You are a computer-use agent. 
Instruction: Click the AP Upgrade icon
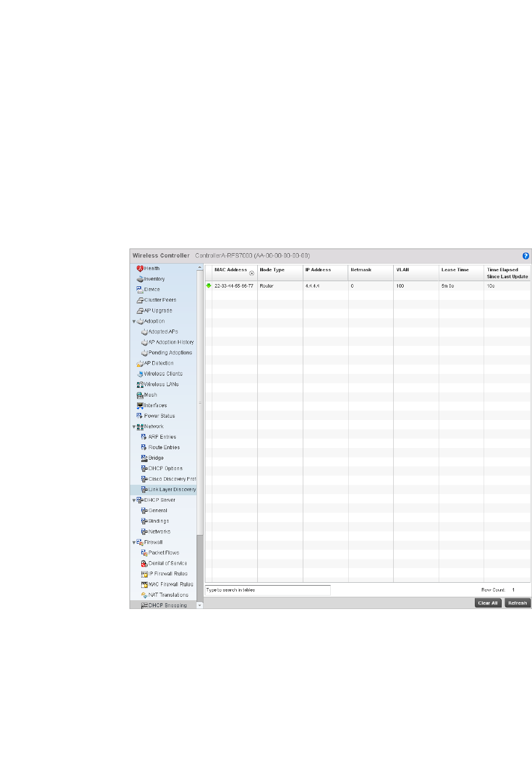click(140, 310)
